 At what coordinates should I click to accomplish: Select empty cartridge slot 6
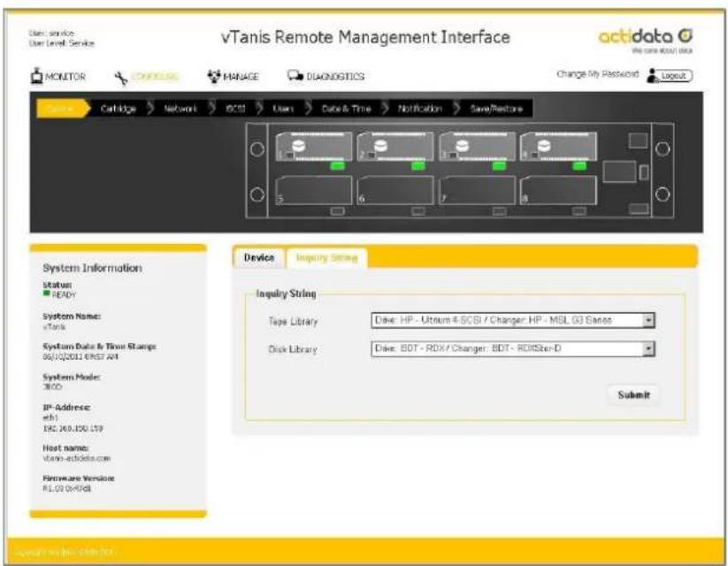point(395,190)
